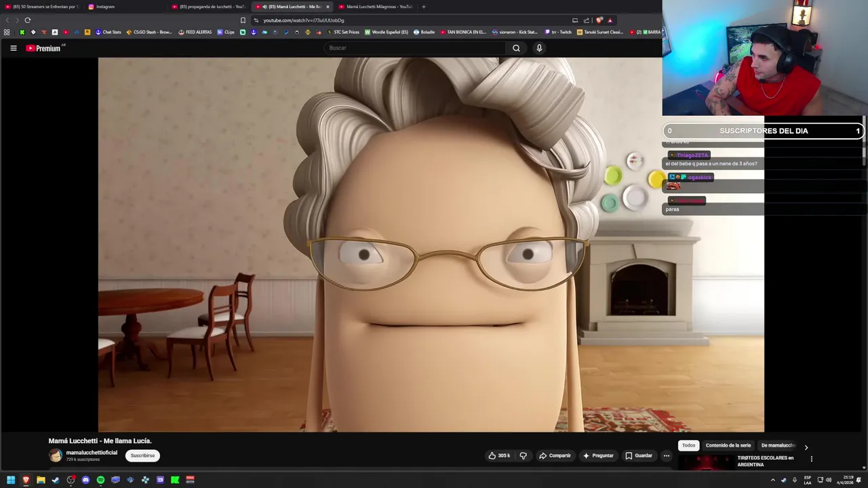Click the Preguntar button
This screenshot has height=488, width=868.
tap(598, 455)
